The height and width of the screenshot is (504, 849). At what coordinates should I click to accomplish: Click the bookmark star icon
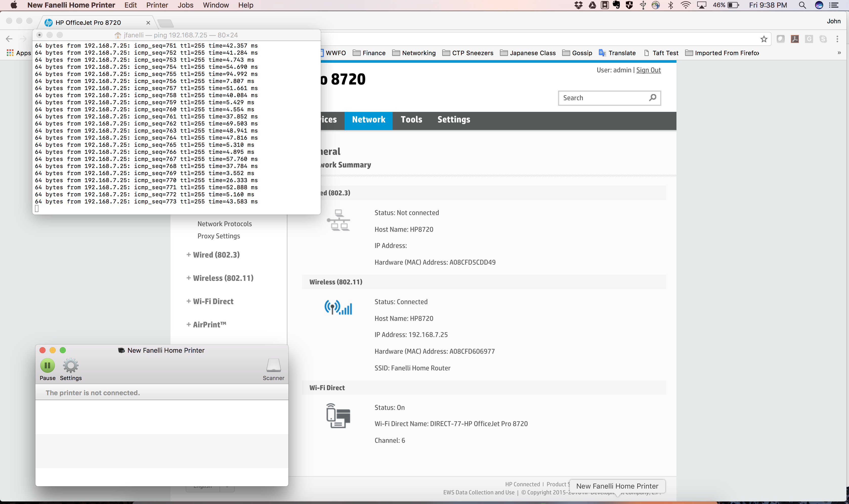(764, 39)
